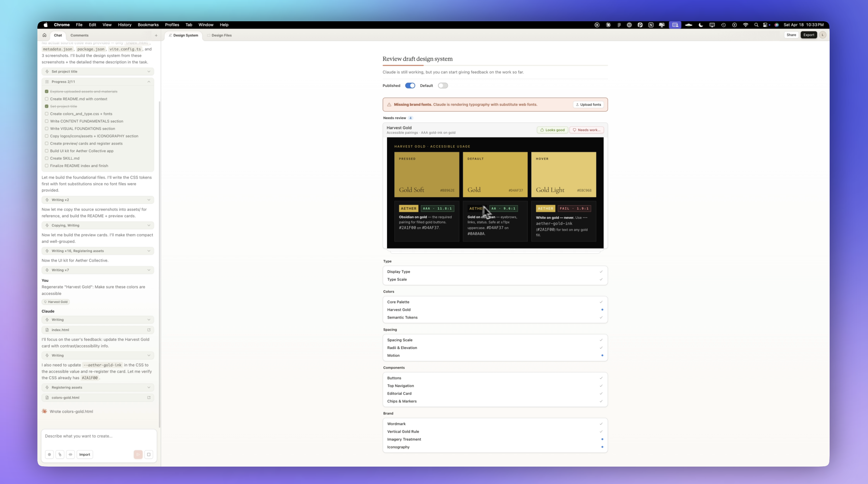Image resolution: width=868 pixels, height=484 pixels.
Task: Click the Upload fonts button
Action: click(588, 105)
